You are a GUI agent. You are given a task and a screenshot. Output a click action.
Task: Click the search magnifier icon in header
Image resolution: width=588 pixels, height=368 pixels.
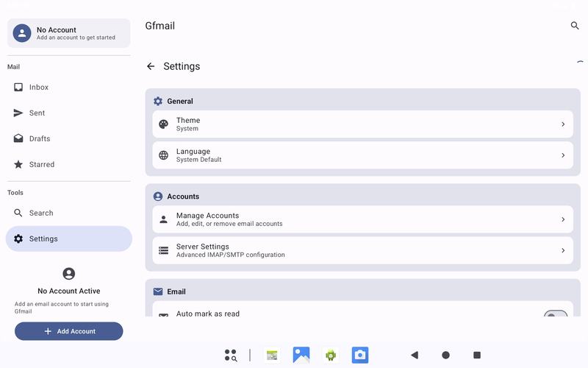pyautogui.click(x=575, y=26)
